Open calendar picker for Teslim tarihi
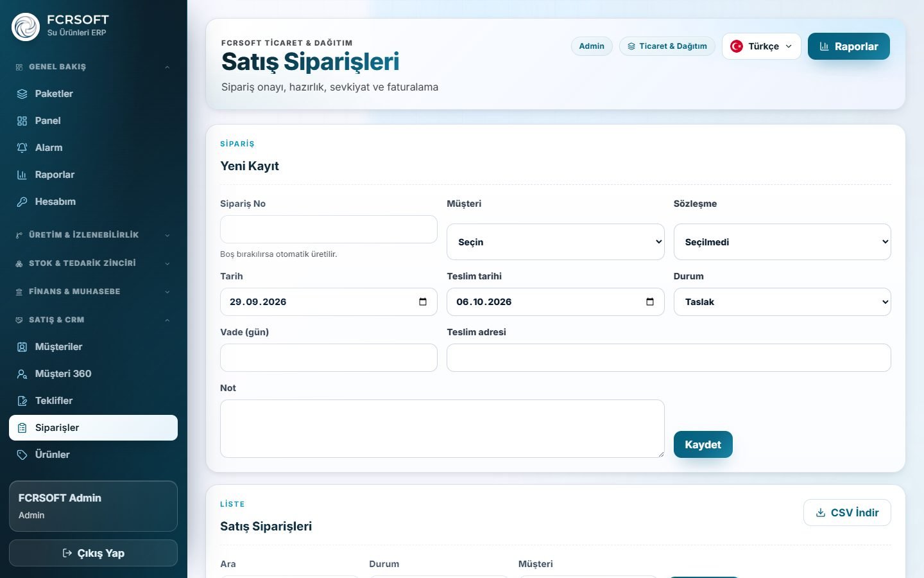 coord(650,302)
